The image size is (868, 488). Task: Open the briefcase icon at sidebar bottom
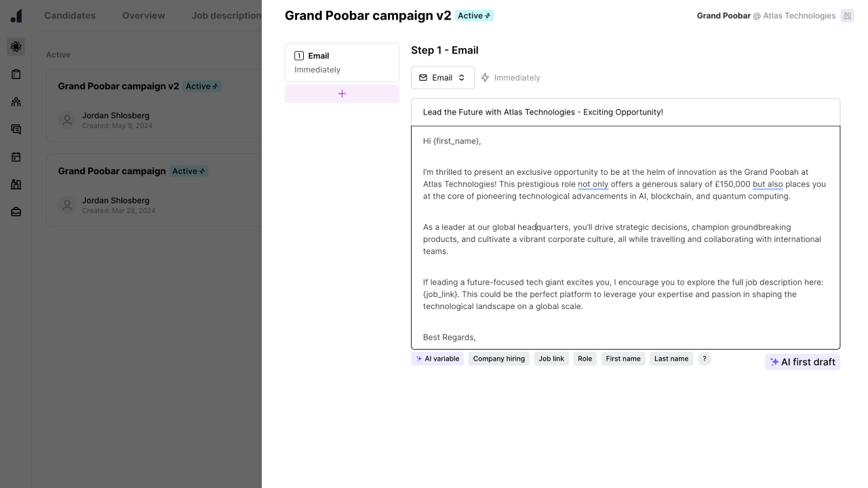coord(15,211)
